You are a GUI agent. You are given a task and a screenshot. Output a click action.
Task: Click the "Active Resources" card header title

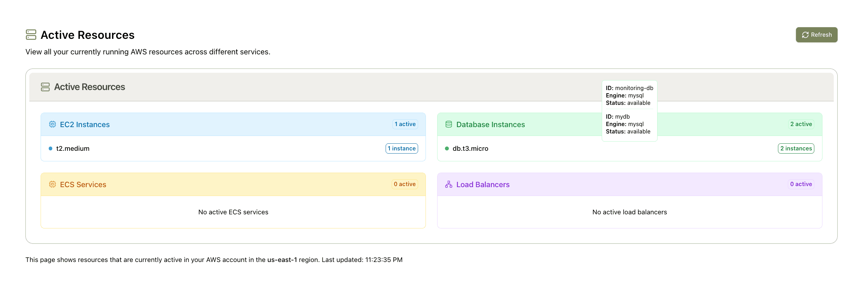click(90, 87)
